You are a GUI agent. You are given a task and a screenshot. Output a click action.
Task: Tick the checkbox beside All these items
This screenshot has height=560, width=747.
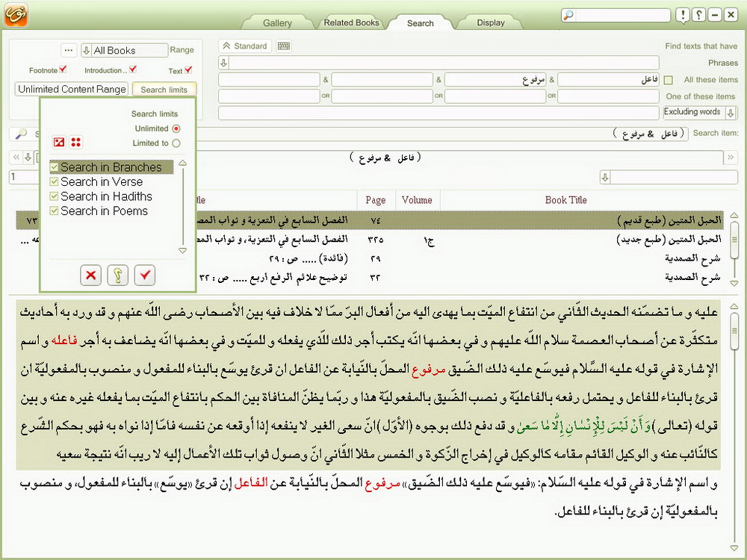[669, 80]
